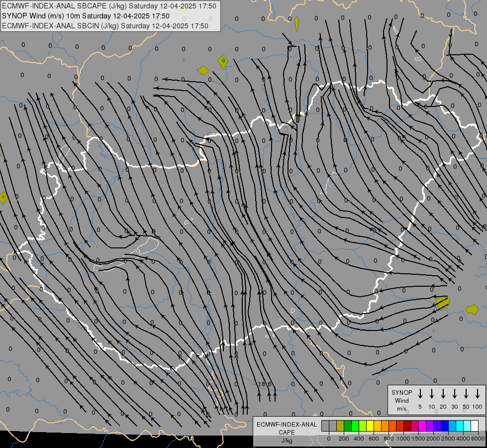The image size is (487, 448).
Task: Click the wind arrow above the 50 m/s label
Action: pos(466,394)
